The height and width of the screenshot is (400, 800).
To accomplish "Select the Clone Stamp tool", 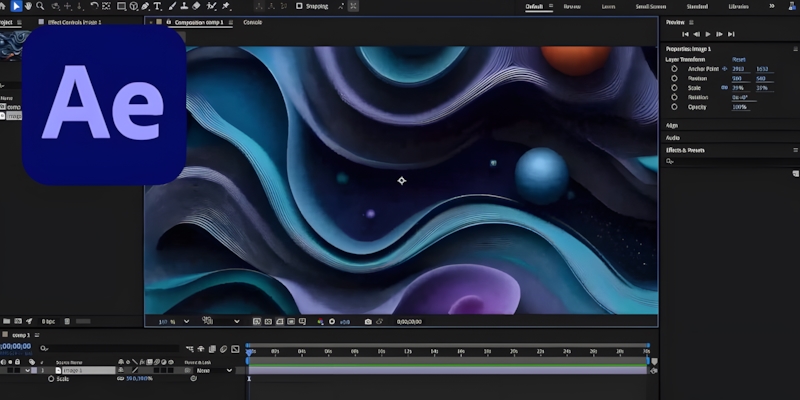I will 184,6.
